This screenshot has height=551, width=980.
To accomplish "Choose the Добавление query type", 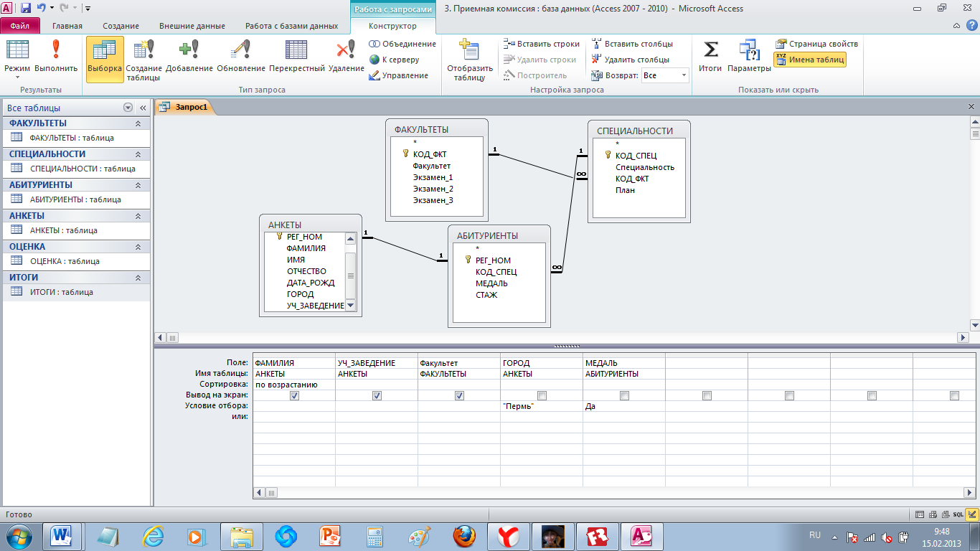I will (x=189, y=57).
